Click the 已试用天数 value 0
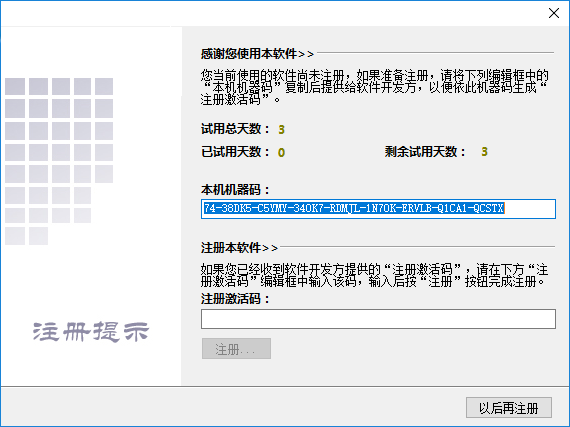 pyautogui.click(x=281, y=152)
